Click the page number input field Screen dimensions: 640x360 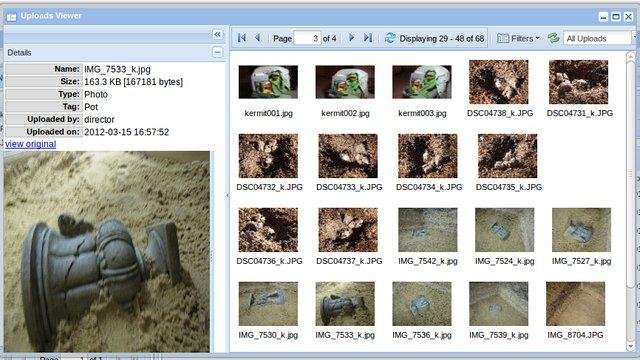click(307, 38)
